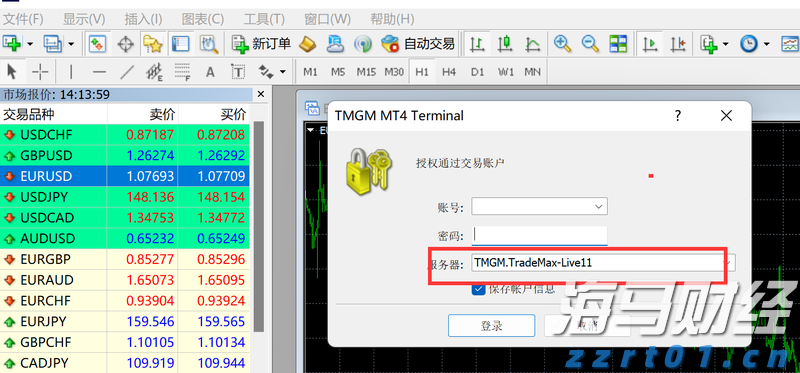800x373 pixels.
Task: Toggle the Data Window crosshair-circle icon
Action: click(126, 44)
